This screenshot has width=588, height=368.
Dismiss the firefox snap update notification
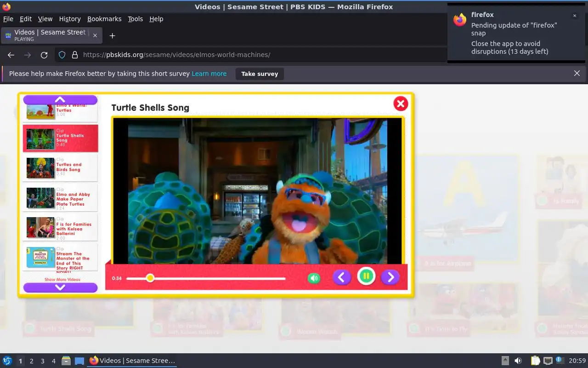[574, 16]
